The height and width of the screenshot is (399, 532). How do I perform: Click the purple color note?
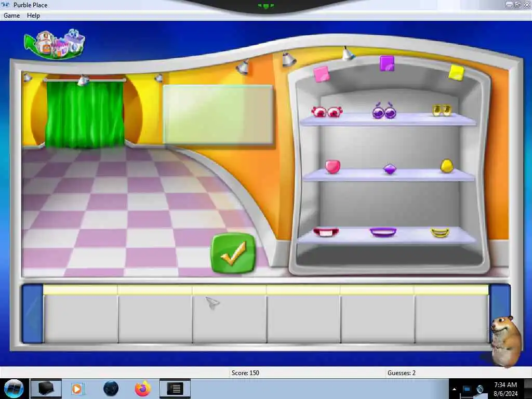pos(387,63)
